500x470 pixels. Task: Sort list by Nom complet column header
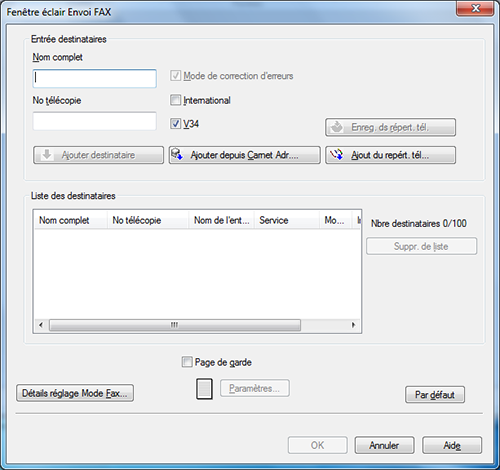coord(71,220)
